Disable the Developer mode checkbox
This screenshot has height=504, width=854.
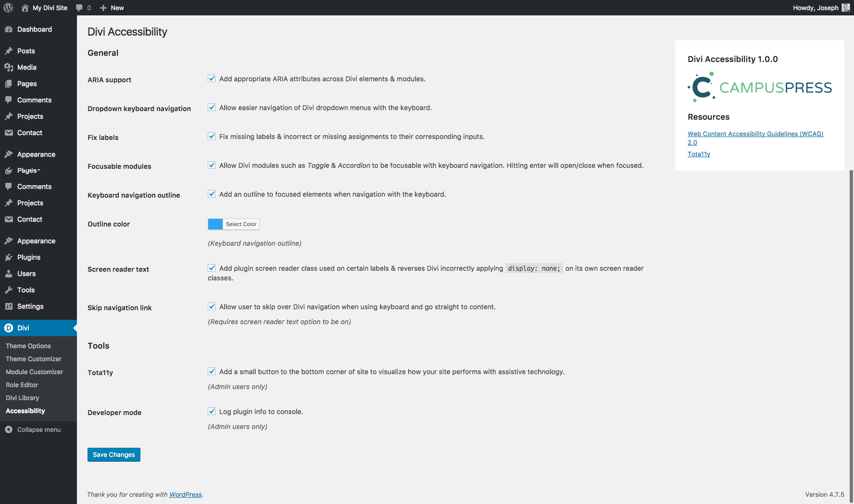212,411
